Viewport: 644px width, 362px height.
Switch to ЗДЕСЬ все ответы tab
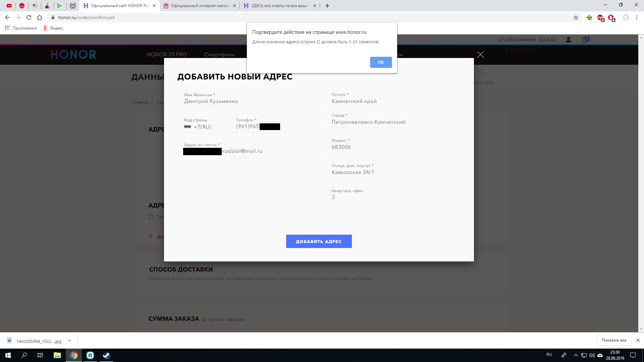pyautogui.click(x=280, y=6)
